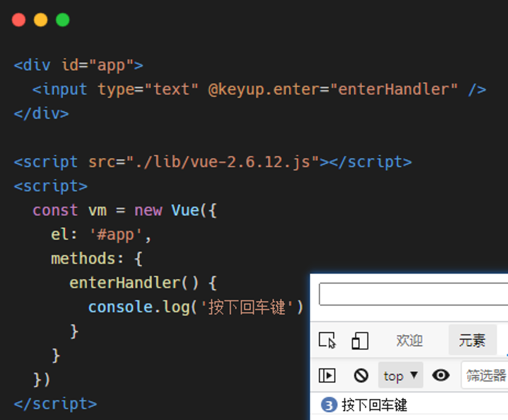Focus the 筛选器 filter field

pos(485,375)
